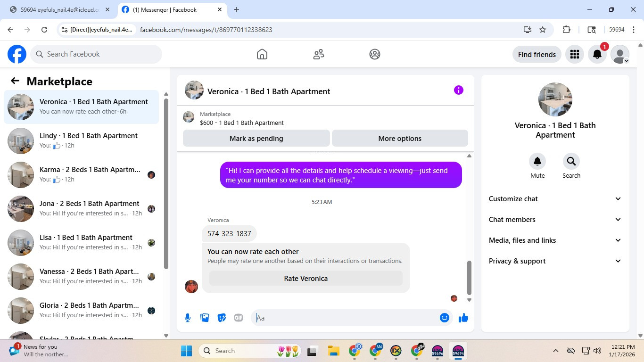Select the Messenger | Facebook tab
644x362 pixels.
(x=172, y=9)
